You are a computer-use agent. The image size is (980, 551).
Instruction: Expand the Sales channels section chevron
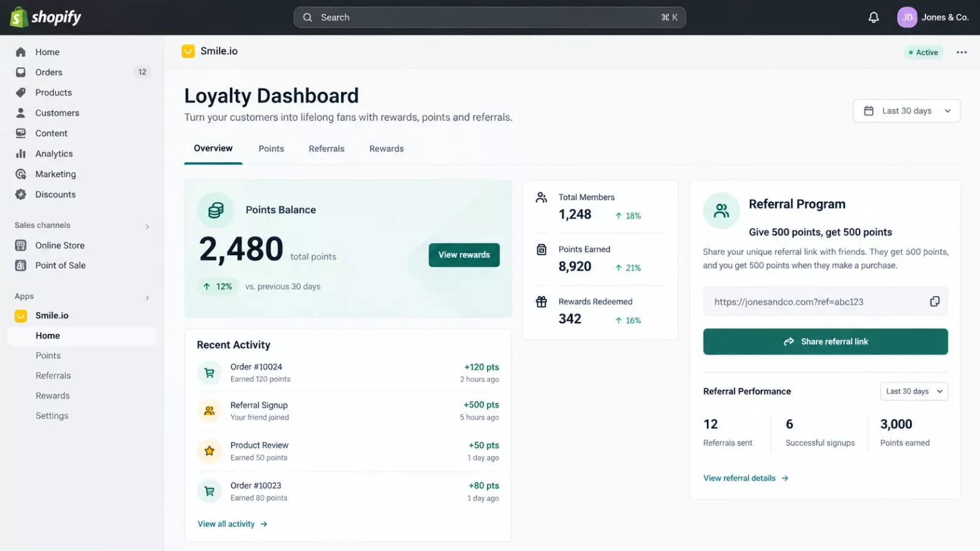click(x=147, y=227)
